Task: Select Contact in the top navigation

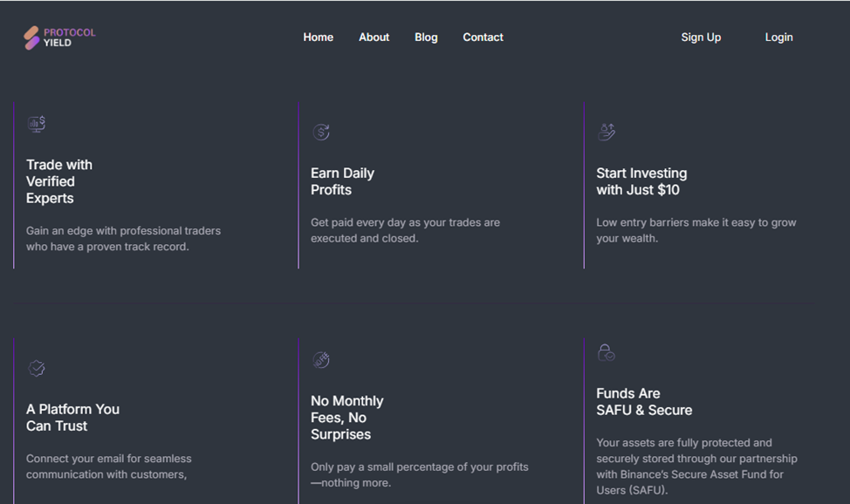Action: click(x=483, y=37)
